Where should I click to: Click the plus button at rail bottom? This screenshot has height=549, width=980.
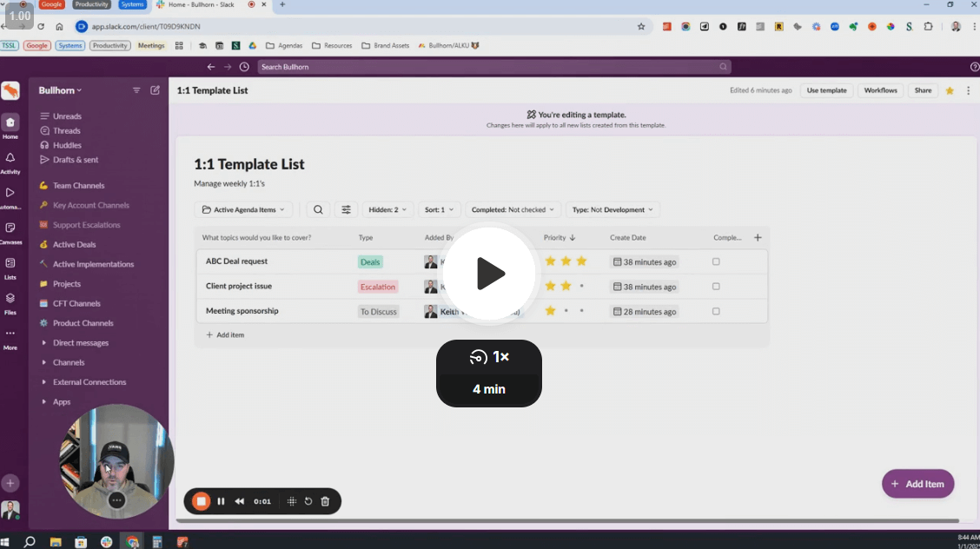point(10,483)
